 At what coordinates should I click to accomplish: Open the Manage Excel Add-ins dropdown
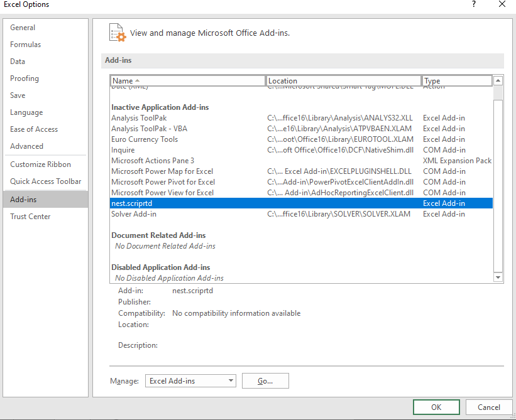(x=190, y=381)
